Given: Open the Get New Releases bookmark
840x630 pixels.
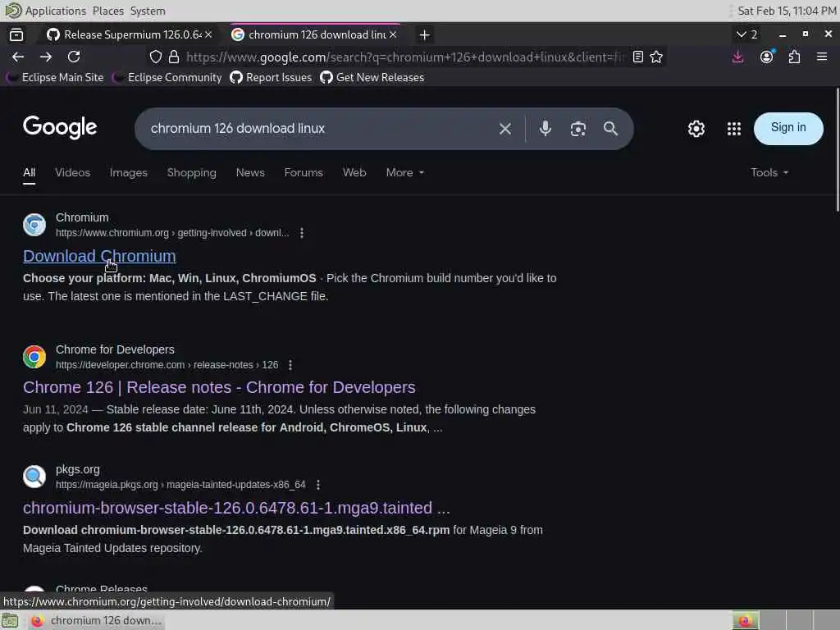Looking at the screenshot, I should click(x=372, y=78).
